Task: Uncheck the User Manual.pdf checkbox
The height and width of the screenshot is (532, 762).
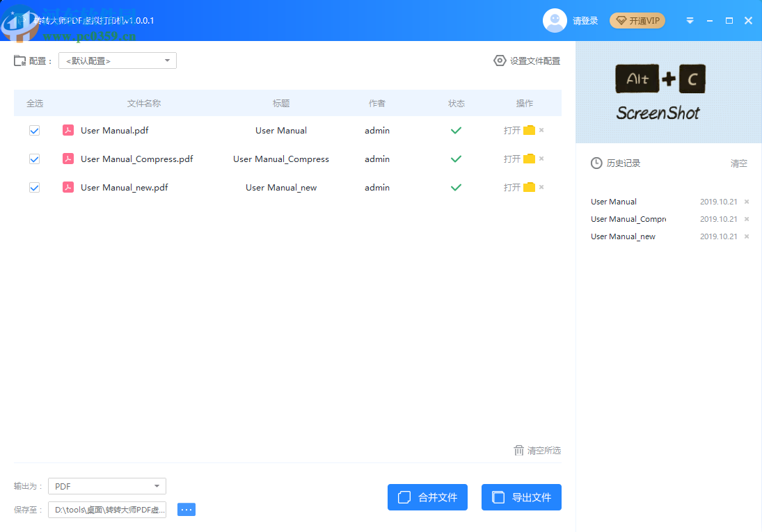Action: coord(35,130)
